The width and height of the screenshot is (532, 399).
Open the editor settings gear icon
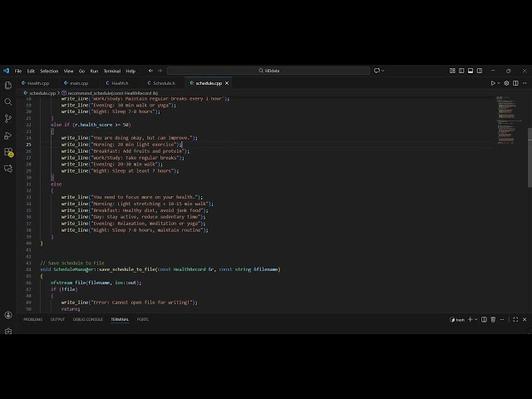click(506, 83)
